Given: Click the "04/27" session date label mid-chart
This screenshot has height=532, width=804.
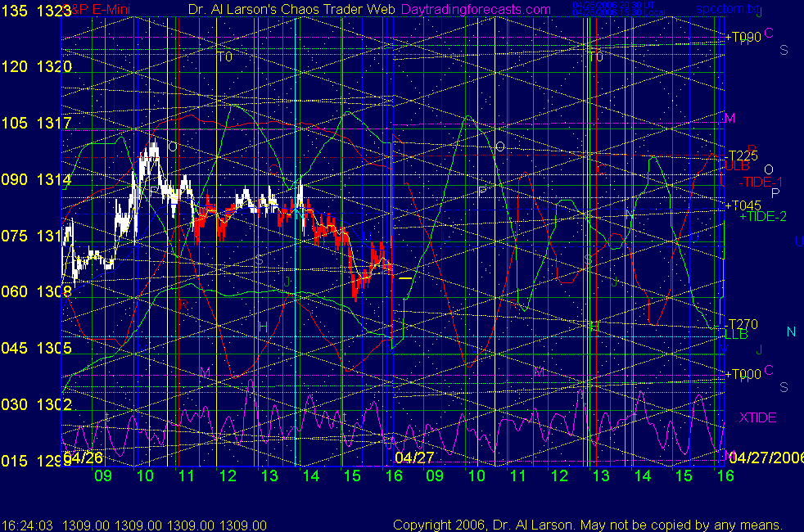Looking at the screenshot, I should click(414, 458).
